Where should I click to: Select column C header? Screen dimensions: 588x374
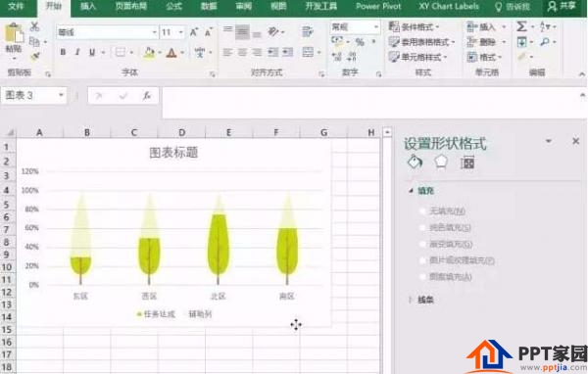click(134, 132)
